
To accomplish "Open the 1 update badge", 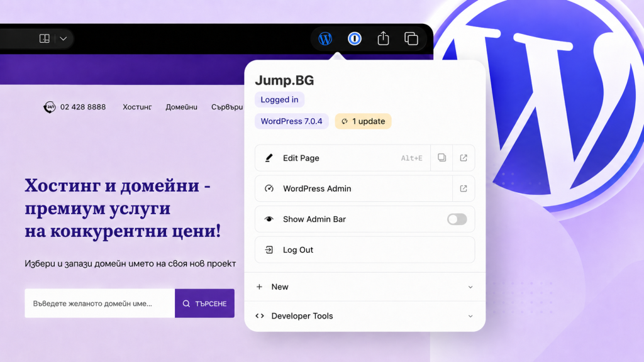I will (x=363, y=121).
